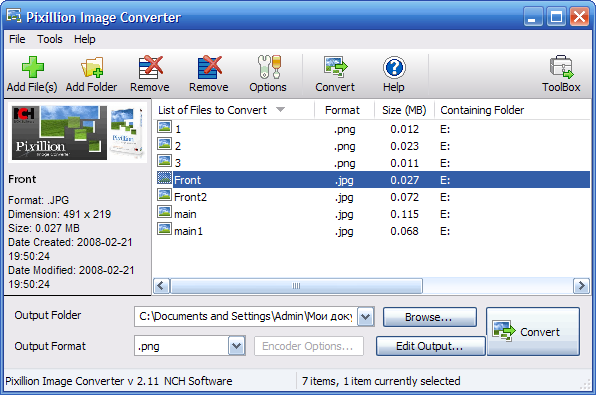Select the highlighted Front file name
The width and height of the screenshot is (596, 395).
pos(187,180)
